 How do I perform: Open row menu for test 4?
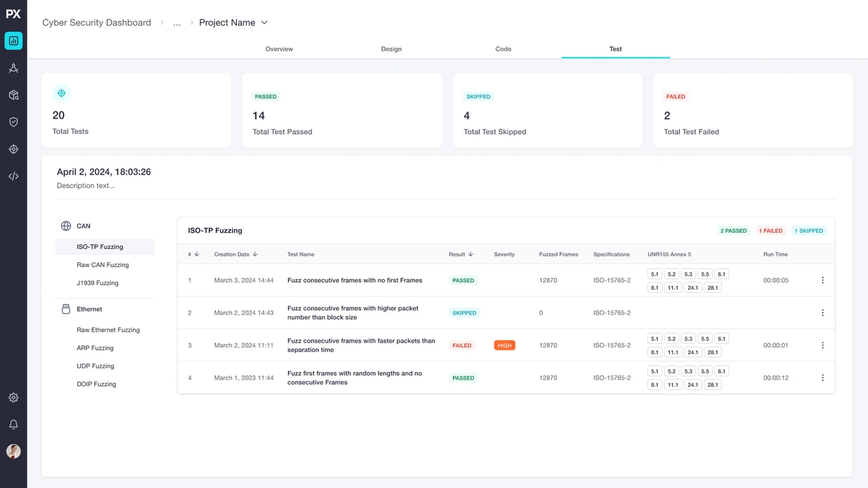click(823, 378)
